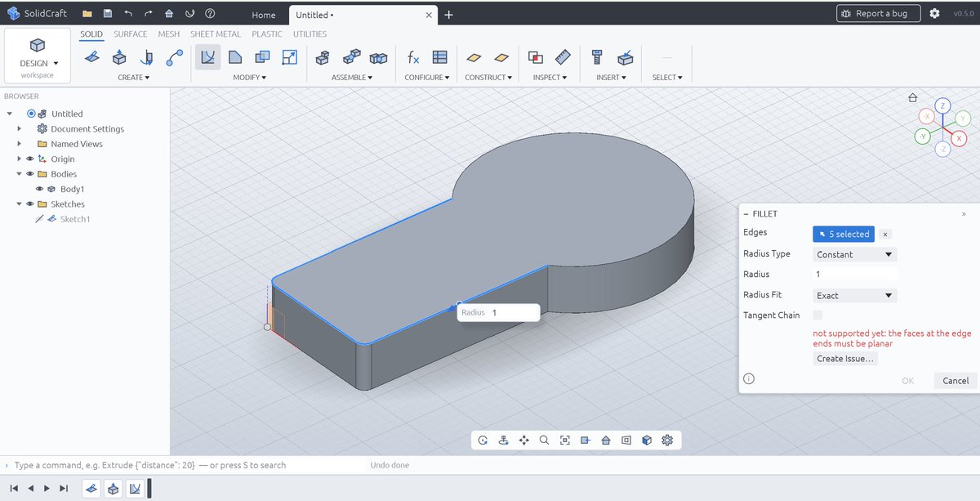980x501 pixels.
Task: Activate the Untitled component radio button
Action: pos(31,114)
